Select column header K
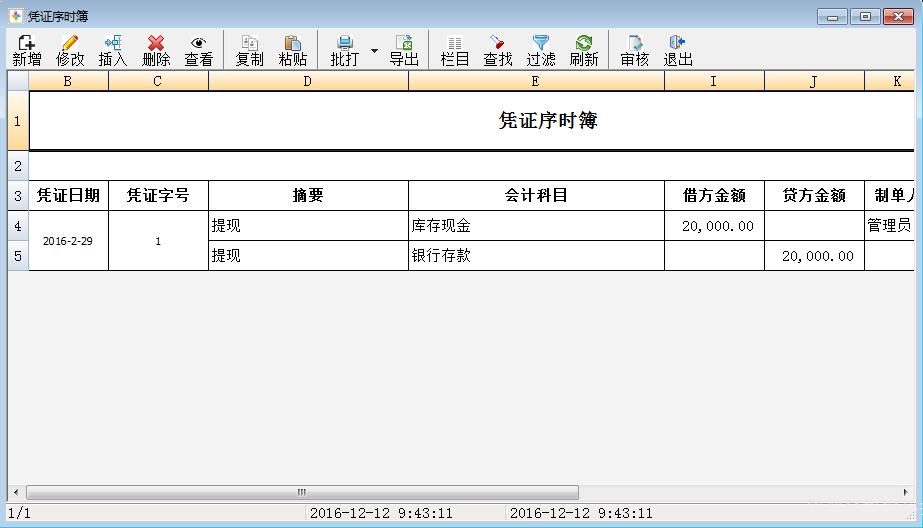923x528 pixels. (889, 81)
